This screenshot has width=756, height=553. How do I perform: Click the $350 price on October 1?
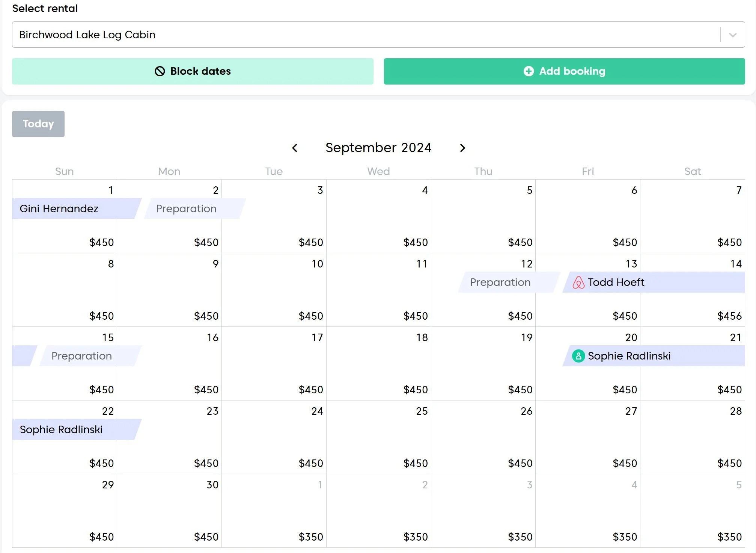pos(311,537)
